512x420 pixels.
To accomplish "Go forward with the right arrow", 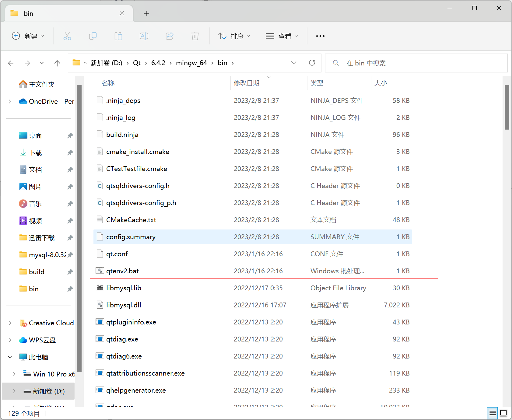I will [27, 63].
